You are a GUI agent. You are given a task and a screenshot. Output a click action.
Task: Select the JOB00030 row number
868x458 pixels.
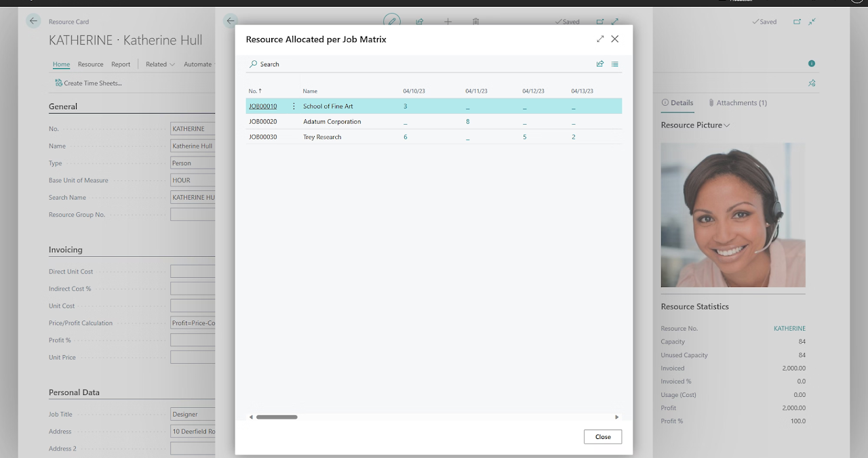[262, 137]
